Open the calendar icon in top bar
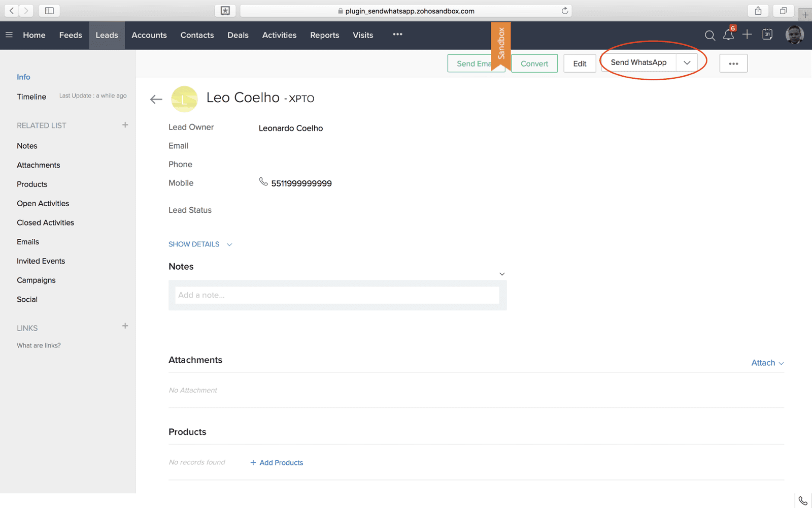The height and width of the screenshot is (508, 812). tap(767, 35)
